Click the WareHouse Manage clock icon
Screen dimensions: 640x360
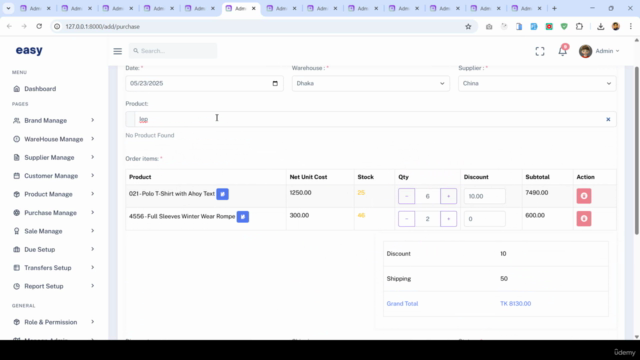click(x=16, y=139)
